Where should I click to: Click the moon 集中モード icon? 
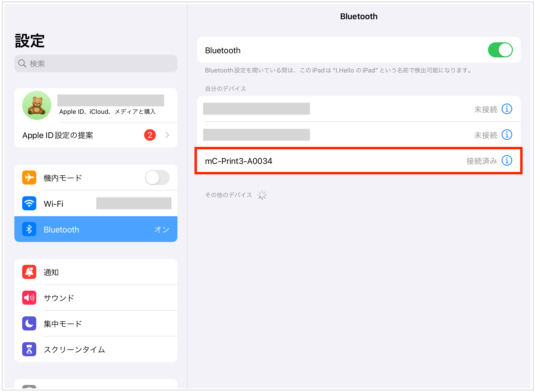coord(29,323)
